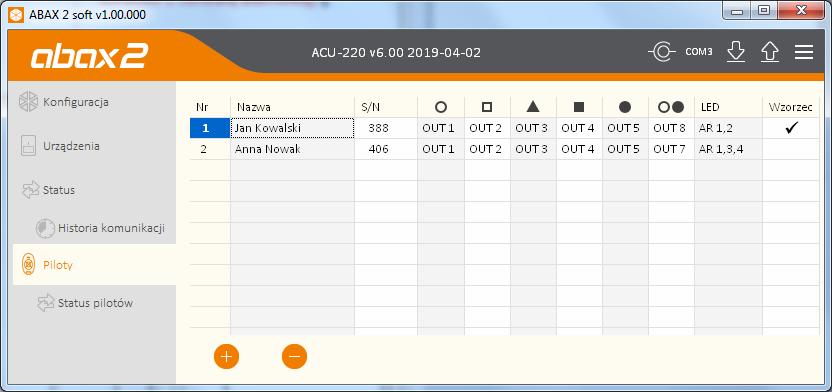Screen dimensions: 832x392
Task: Open Historia komunikacji
Action: tap(111, 228)
